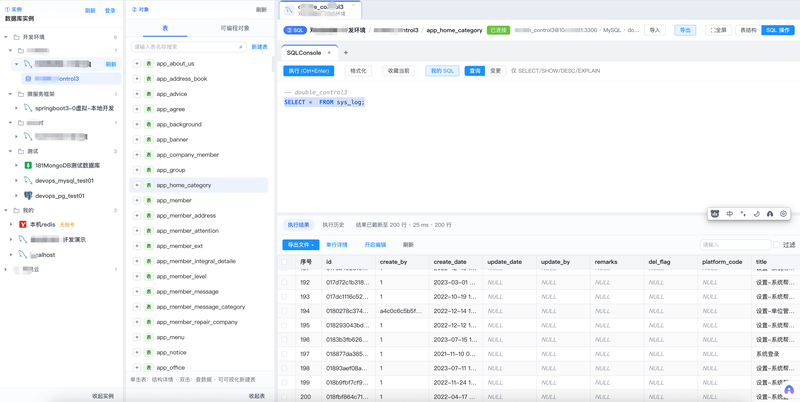This screenshot has width=800, height=402.
Task: Click the green table icon beside app_about_us
Action: coord(148,64)
